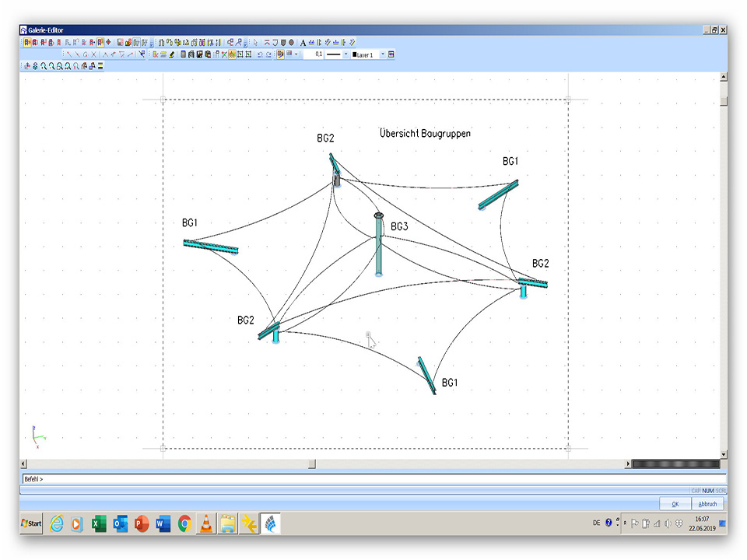Open layer manager icon right of Layer 1
The width and height of the screenshot is (747, 560).
click(x=391, y=54)
